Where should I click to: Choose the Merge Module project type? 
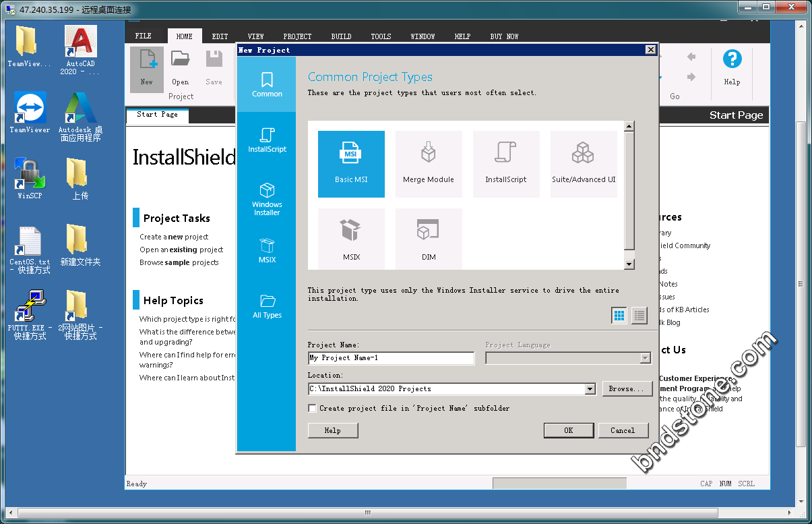(429, 163)
